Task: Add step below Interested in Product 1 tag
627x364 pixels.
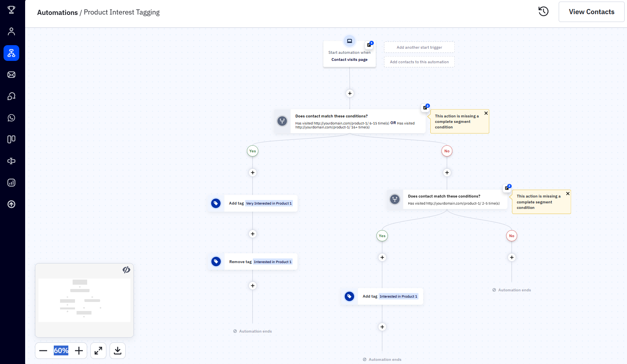Action: tap(382, 327)
